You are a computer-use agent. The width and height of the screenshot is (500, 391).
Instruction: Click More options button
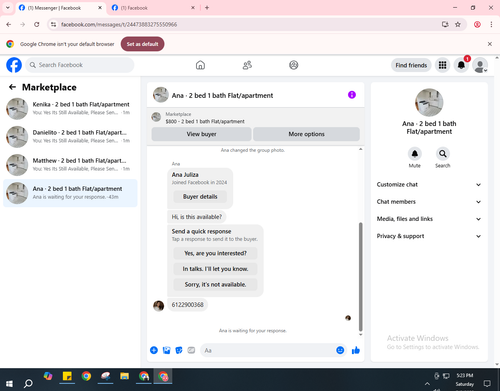306,134
